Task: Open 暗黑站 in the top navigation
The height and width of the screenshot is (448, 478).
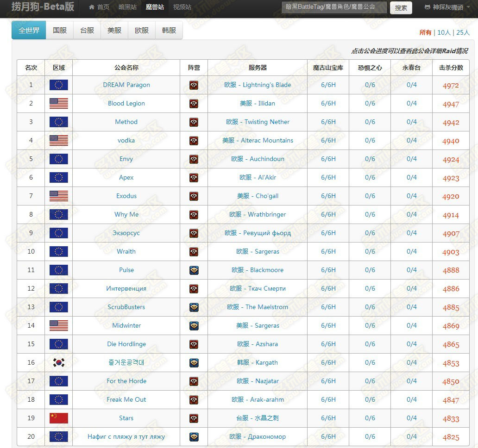Action: point(127,7)
